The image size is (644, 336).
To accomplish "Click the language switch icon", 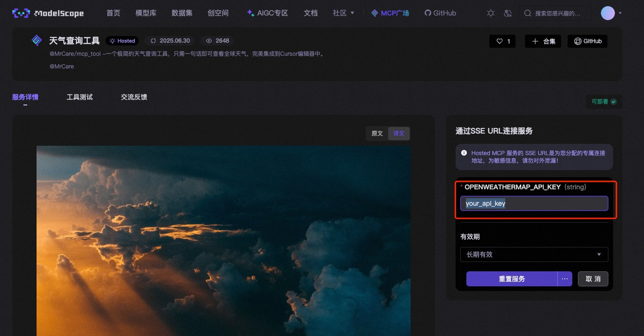I will pos(507,13).
